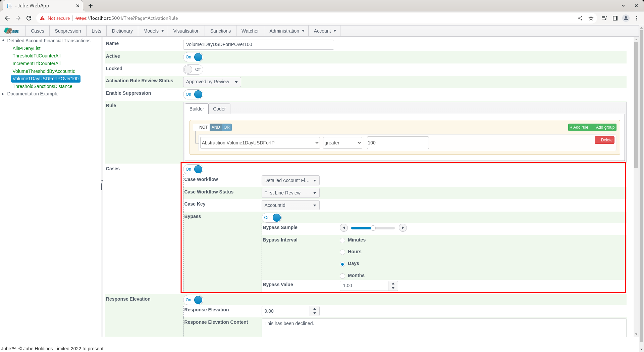Toggle the NOT checkbox in rule builder
Viewport: 644px width, 352px height.
[201, 127]
